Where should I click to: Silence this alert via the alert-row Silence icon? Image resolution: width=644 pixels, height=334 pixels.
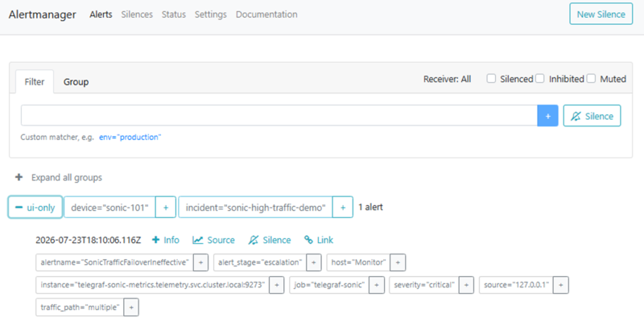[270, 240]
